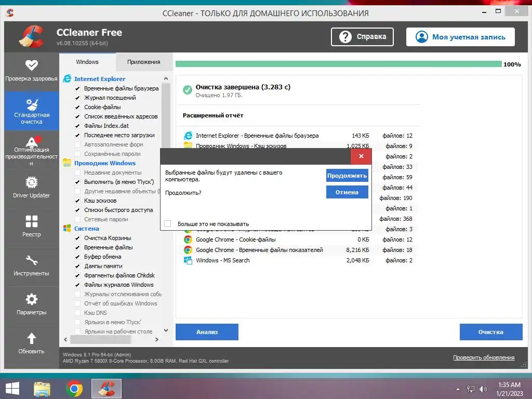Click the Chrome icon next to Cookie-файлы
The width and height of the screenshot is (532, 399).
pos(188,240)
